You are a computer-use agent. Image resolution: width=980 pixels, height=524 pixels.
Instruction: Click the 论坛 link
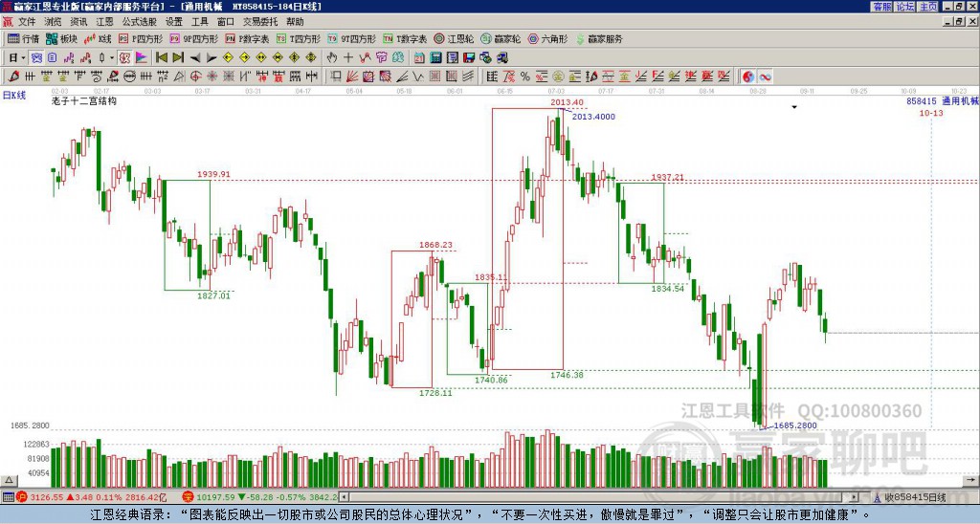[905, 7]
